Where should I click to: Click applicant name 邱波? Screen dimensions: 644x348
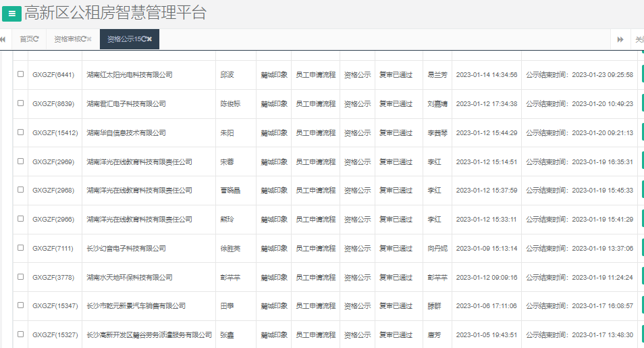click(227, 75)
